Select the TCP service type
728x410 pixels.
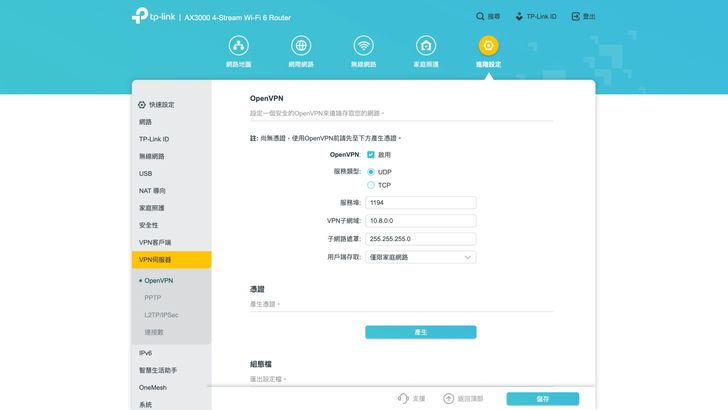(371, 185)
